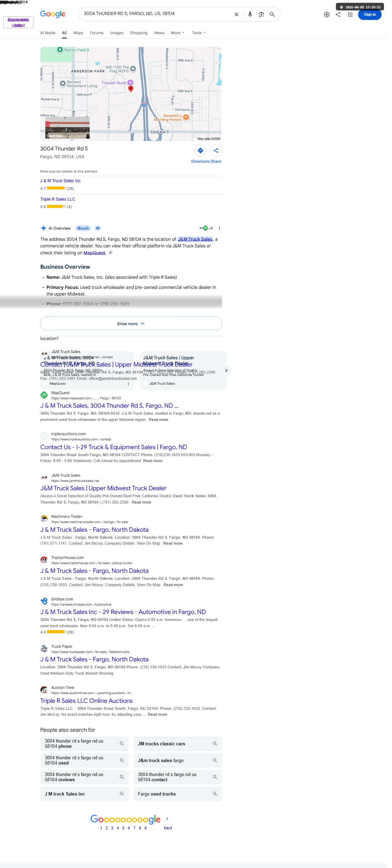This screenshot has width=392, height=868.
Task: Select suggestion '3004 thunder rd s fargo nd us 58104 phone'
Action: (x=84, y=744)
